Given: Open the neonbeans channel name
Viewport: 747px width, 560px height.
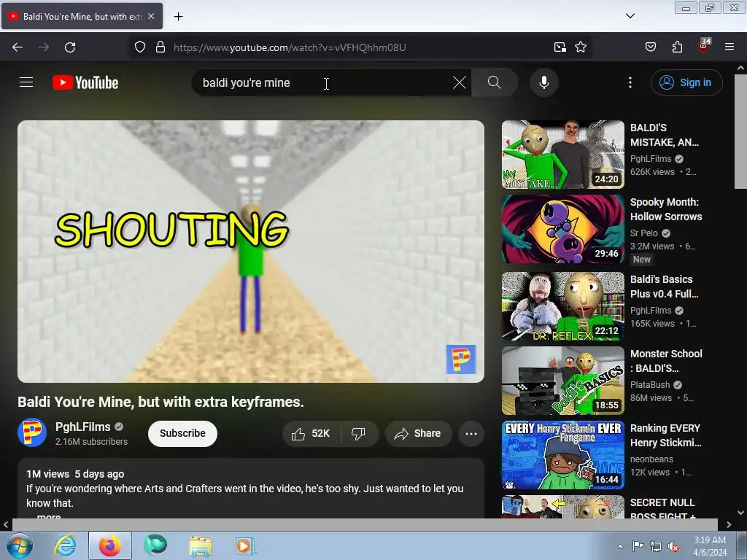Looking at the screenshot, I should pyautogui.click(x=651, y=459).
